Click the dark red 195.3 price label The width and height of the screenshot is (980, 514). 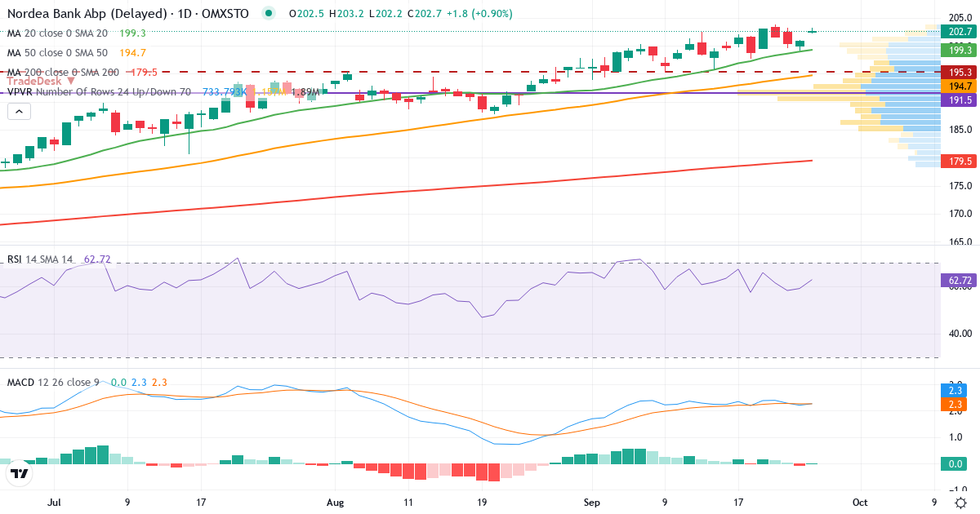[x=957, y=72]
